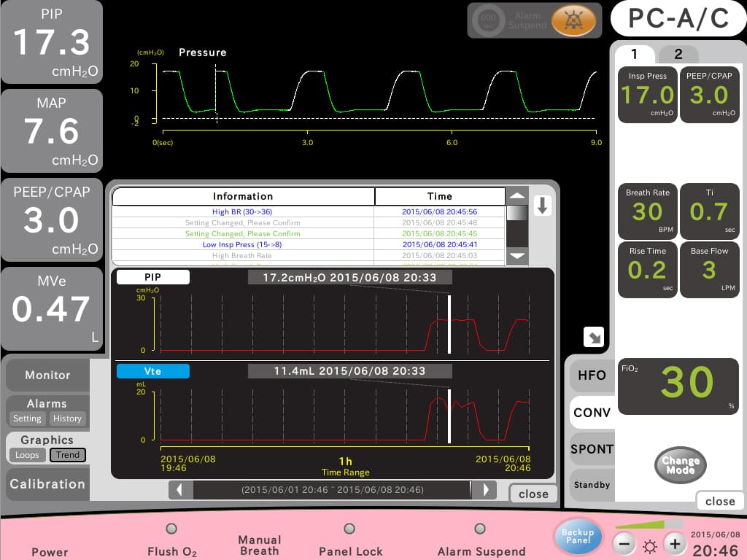Show Graphics Loops view
The height and width of the screenshot is (560, 747).
(x=27, y=455)
